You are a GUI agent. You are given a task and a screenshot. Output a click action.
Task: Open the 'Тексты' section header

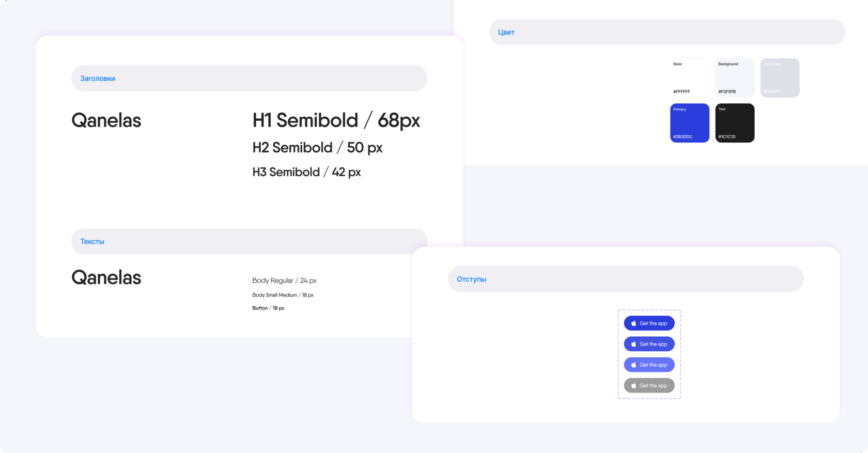click(x=249, y=241)
